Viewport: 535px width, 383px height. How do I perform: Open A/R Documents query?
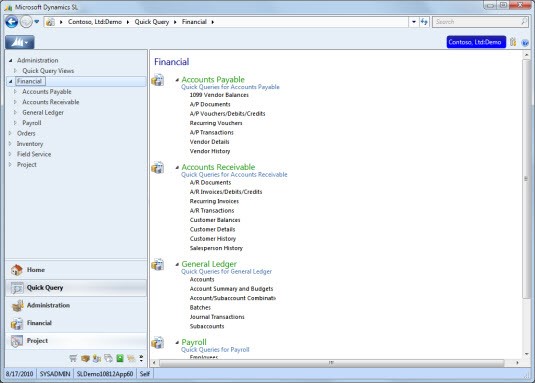[210, 182]
